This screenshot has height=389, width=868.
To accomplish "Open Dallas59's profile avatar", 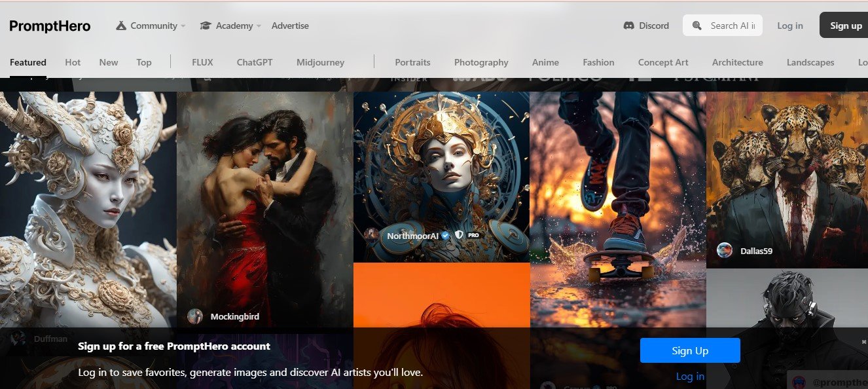I will [x=725, y=250].
